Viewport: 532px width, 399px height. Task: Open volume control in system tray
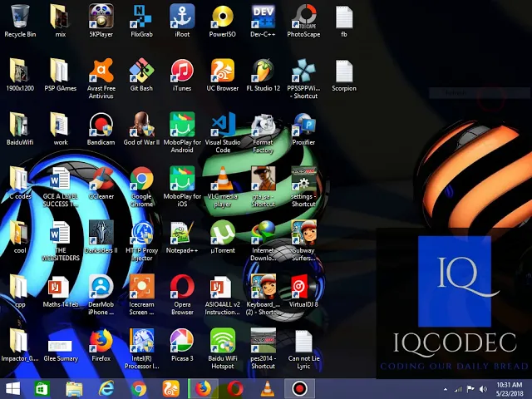[483, 389]
